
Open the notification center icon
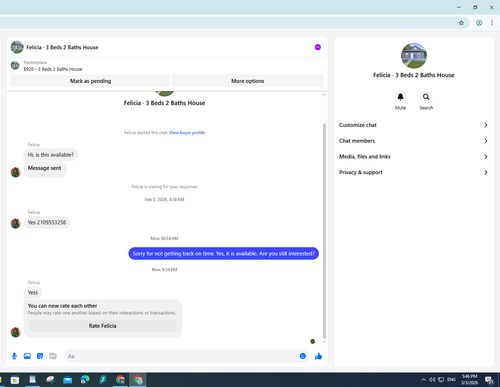pyautogui.click(x=489, y=380)
